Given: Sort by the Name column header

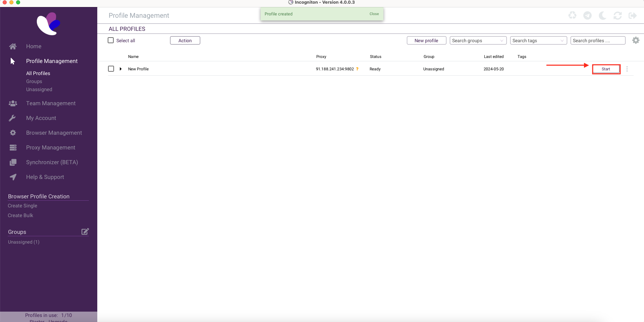Looking at the screenshot, I should tap(133, 57).
